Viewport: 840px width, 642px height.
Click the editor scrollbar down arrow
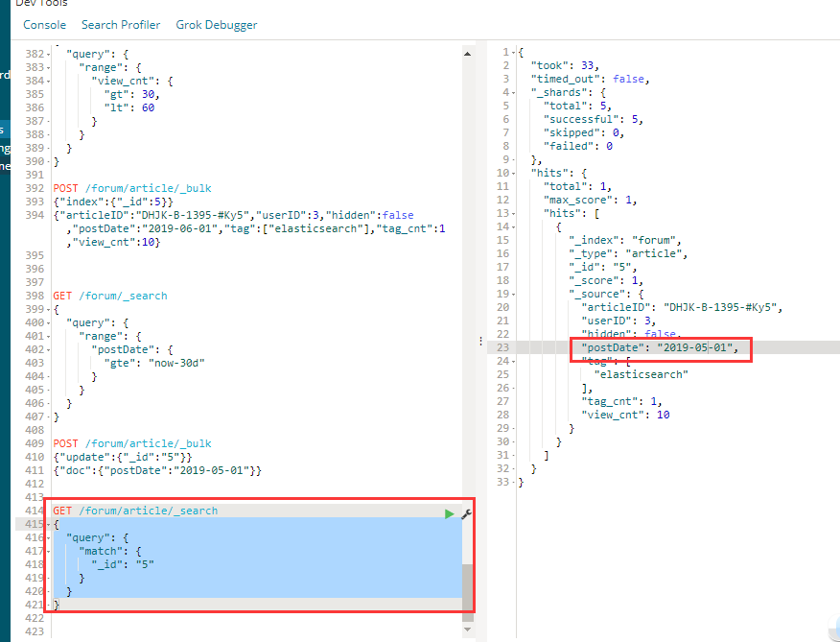pyautogui.click(x=467, y=630)
